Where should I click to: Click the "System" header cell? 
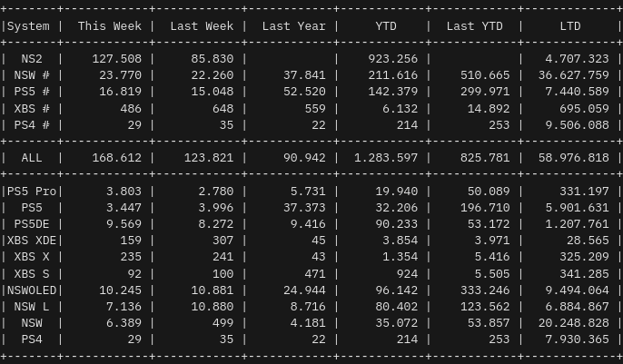click(28, 26)
